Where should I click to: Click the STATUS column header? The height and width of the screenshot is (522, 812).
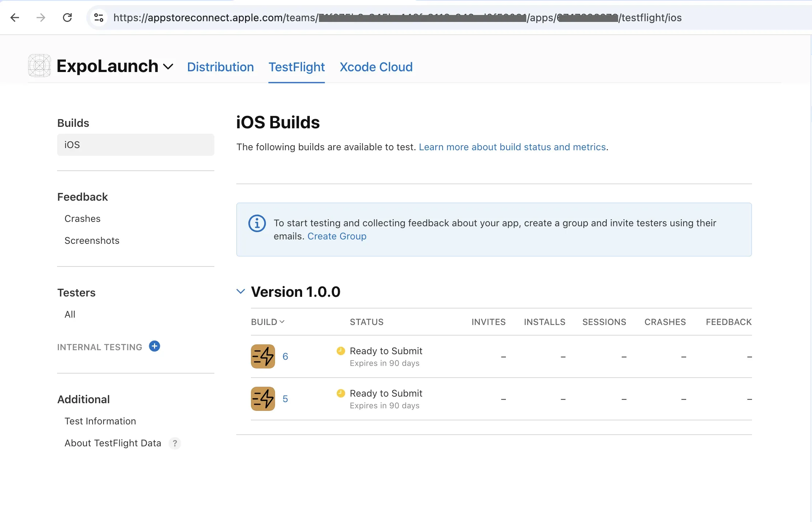pyautogui.click(x=366, y=322)
